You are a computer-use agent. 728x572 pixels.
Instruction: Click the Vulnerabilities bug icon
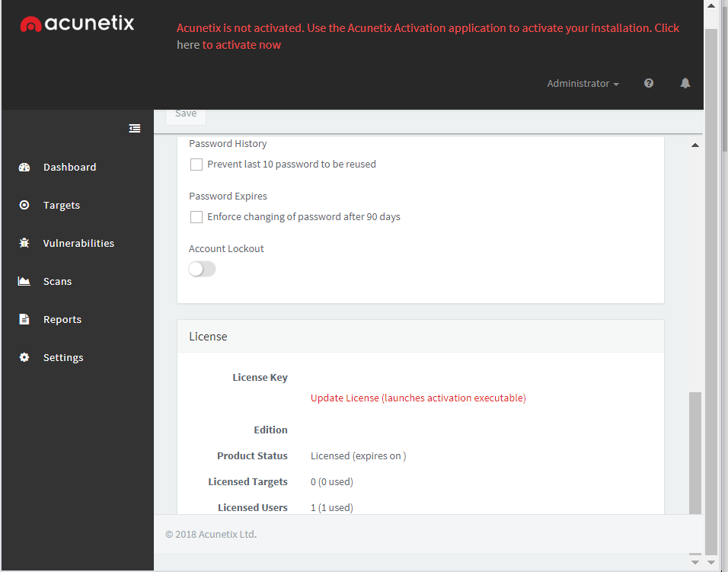click(x=24, y=243)
